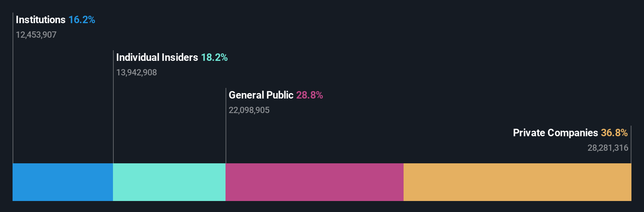Select the General Public label text

261,95
